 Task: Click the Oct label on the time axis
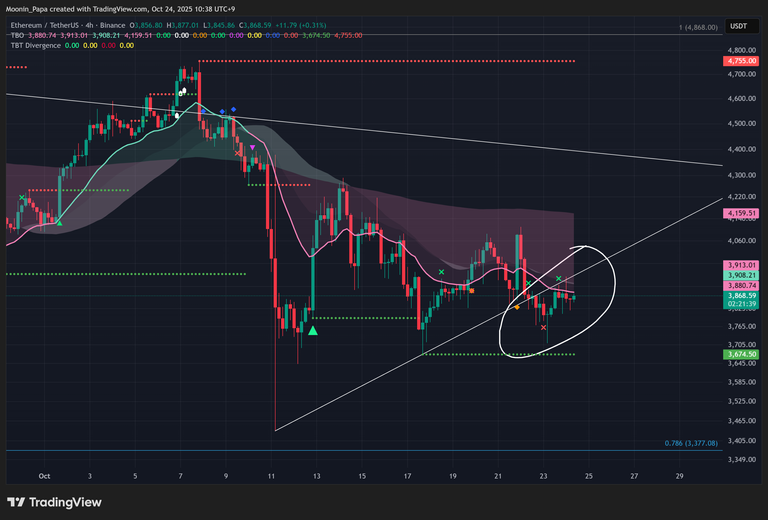click(43, 477)
